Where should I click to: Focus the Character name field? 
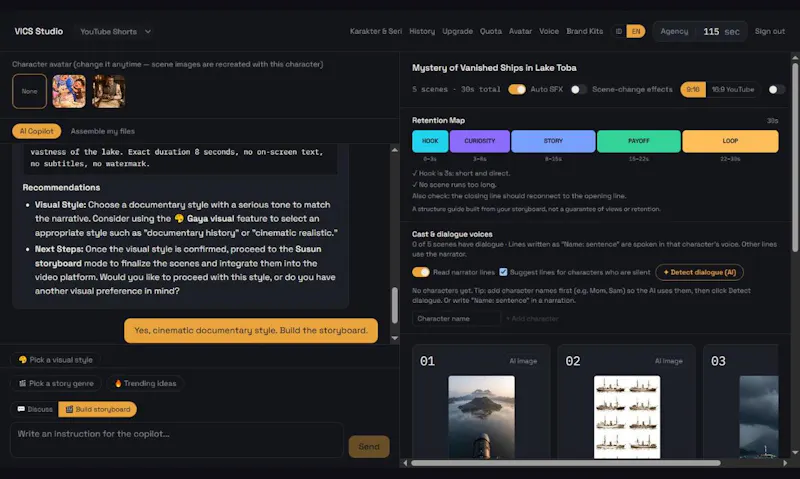[456, 318]
